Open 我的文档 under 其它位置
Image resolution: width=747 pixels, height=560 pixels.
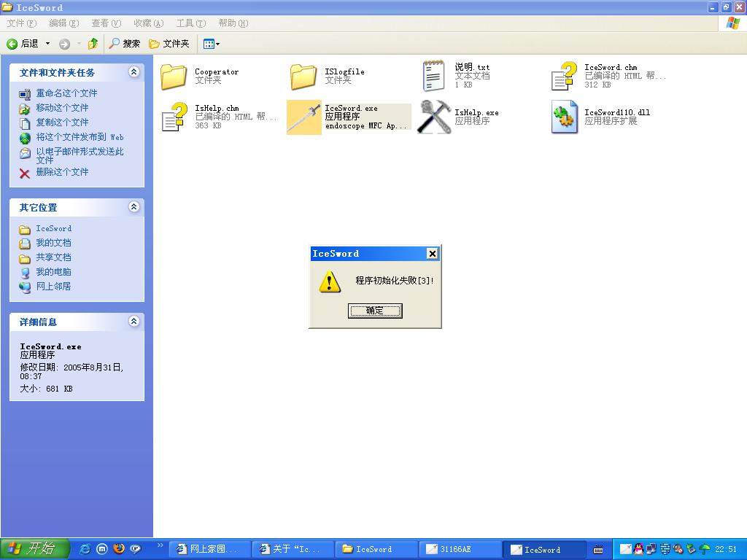(54, 243)
